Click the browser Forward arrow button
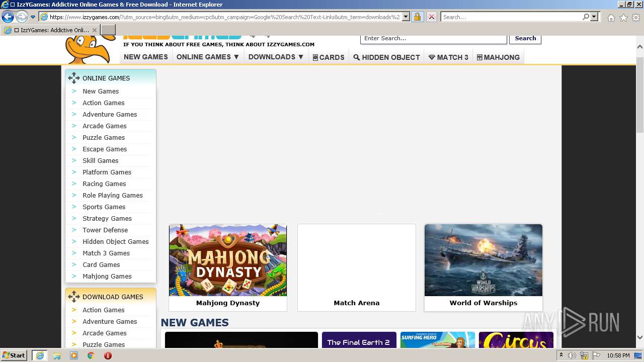 point(22,17)
